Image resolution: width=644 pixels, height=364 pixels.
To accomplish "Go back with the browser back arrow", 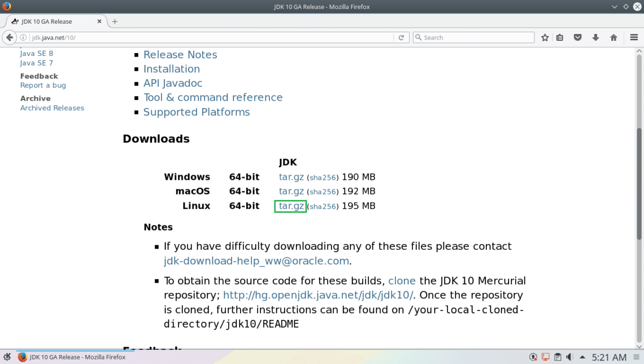I will click(10, 37).
